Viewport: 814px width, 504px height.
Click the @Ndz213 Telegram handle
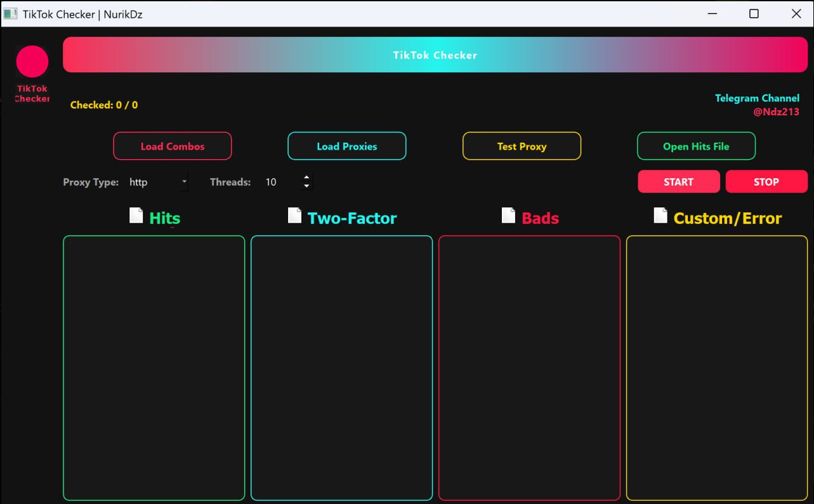pos(776,112)
